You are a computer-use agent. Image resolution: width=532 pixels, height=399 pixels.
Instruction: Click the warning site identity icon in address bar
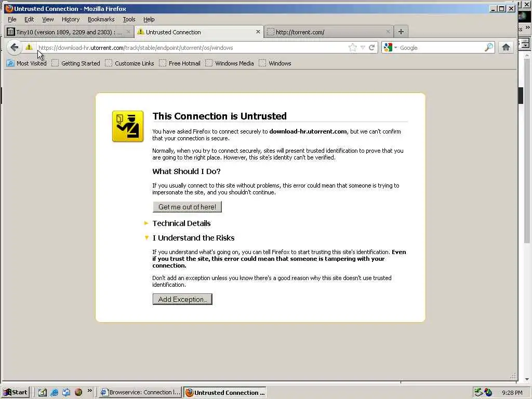point(29,47)
